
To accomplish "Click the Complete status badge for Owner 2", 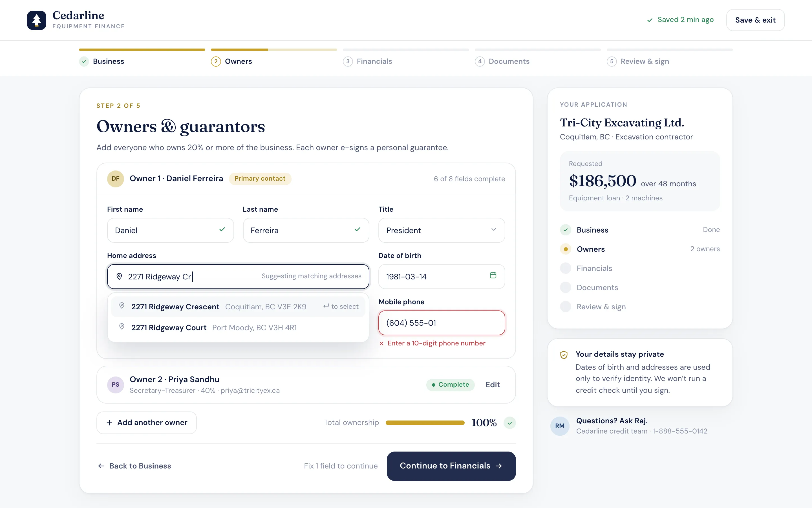I will click(450, 385).
